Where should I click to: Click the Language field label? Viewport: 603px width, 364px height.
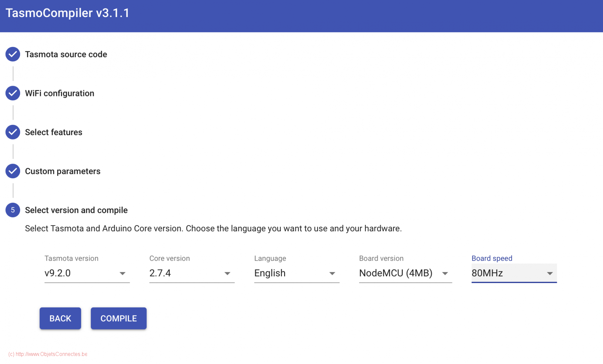[270, 258]
